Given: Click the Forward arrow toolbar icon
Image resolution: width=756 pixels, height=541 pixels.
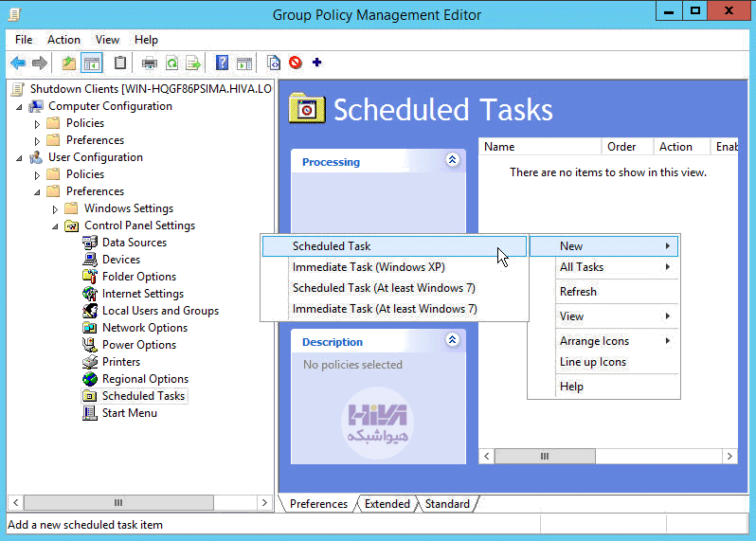Looking at the screenshot, I should [x=40, y=63].
